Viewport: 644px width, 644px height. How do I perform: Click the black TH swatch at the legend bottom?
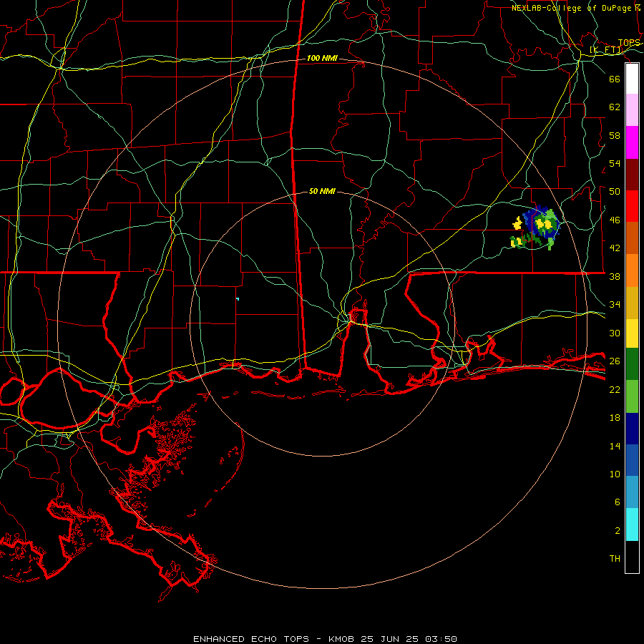[632, 557]
